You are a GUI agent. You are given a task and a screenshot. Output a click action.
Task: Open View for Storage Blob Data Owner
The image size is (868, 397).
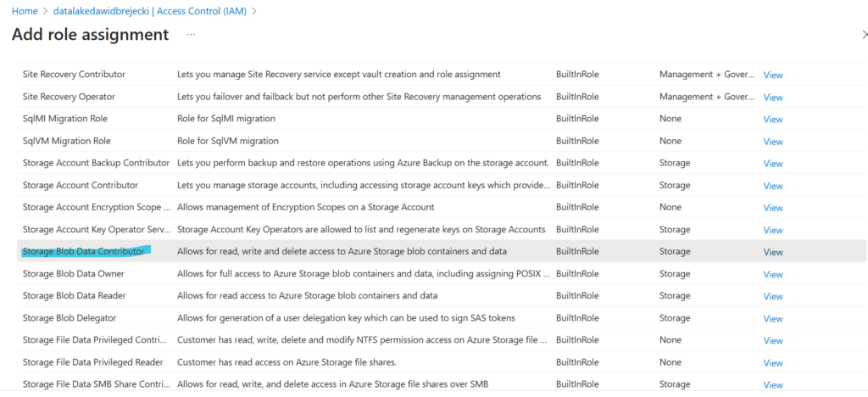[773, 274]
